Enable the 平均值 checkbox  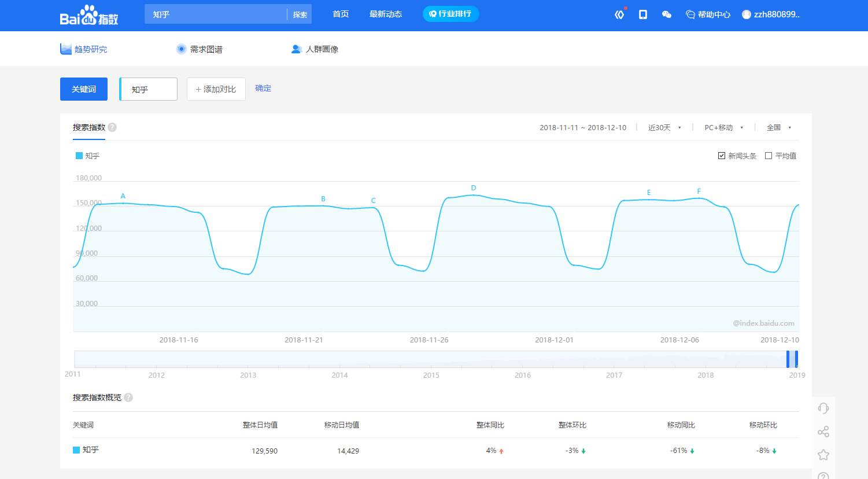tap(769, 156)
